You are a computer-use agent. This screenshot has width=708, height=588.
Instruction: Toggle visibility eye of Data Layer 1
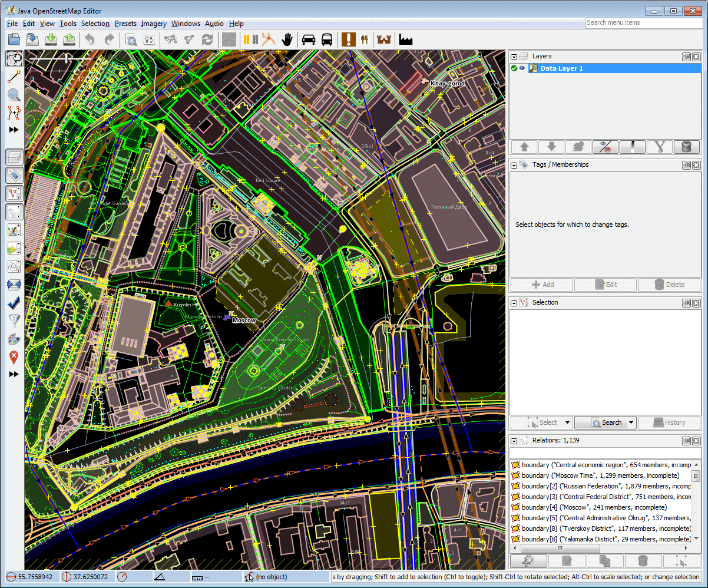click(522, 68)
